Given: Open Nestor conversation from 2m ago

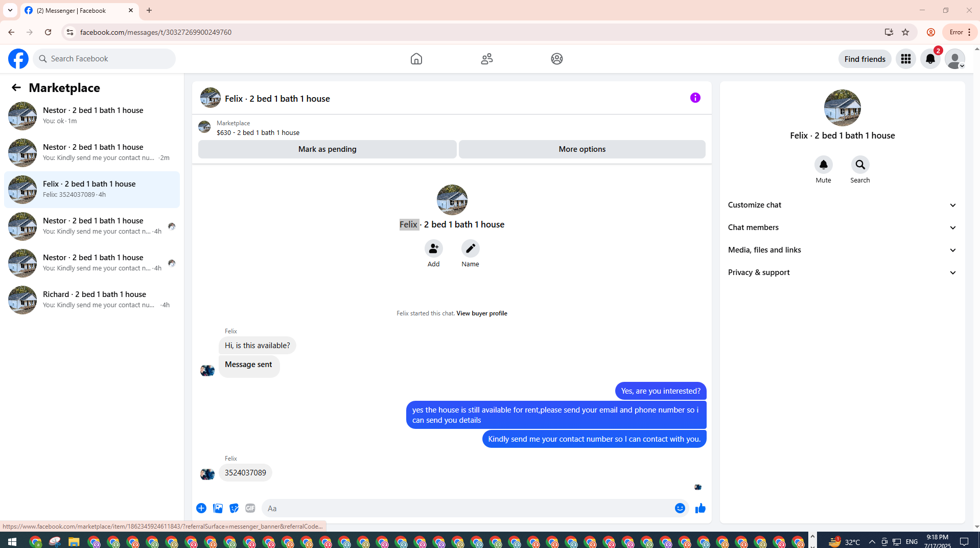Looking at the screenshot, I should click(92, 153).
